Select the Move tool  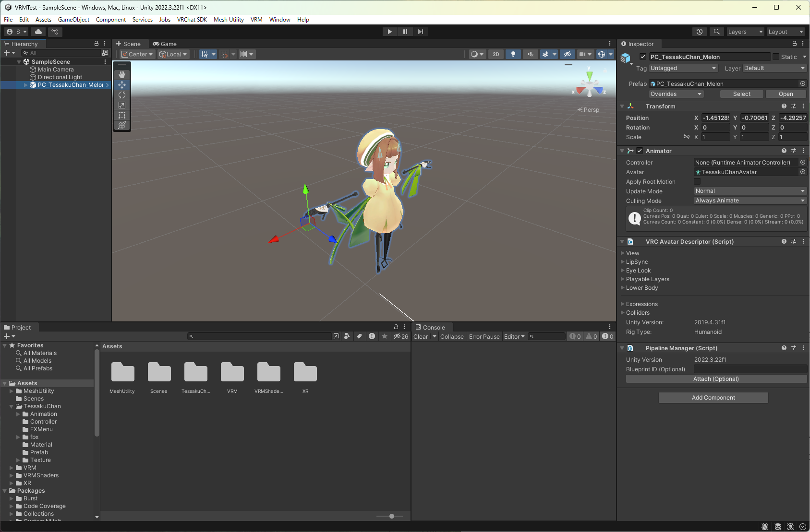[x=122, y=85]
